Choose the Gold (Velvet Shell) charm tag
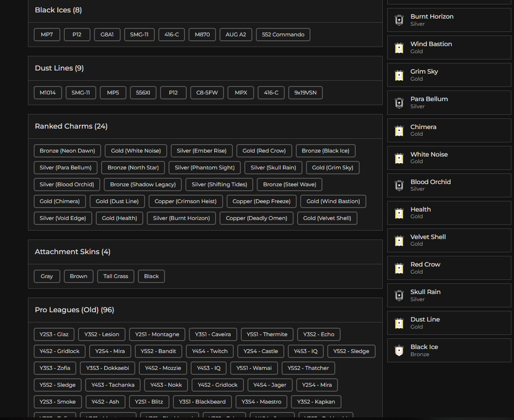 [327, 218]
